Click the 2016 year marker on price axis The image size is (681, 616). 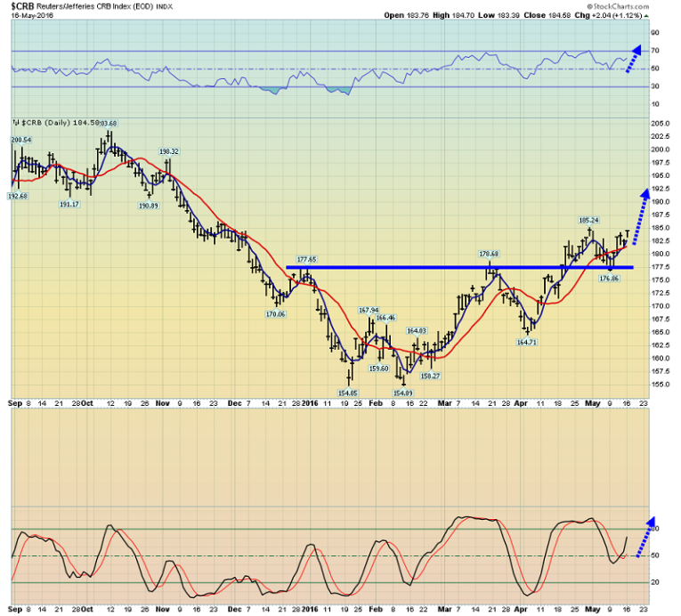point(308,401)
